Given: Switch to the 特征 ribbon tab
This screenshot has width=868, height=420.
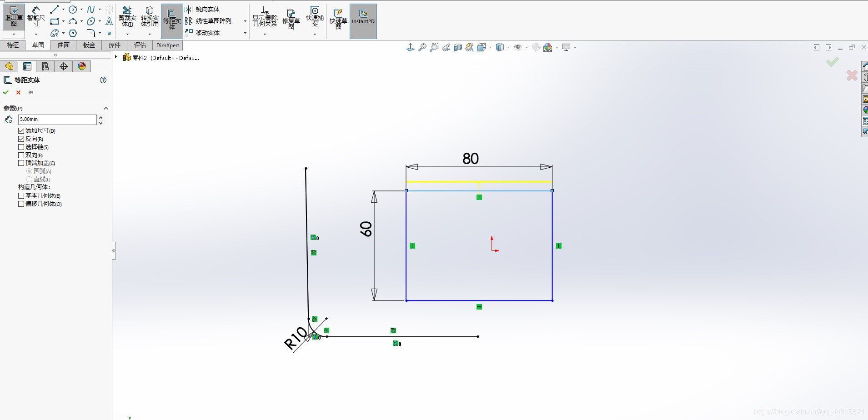Looking at the screenshot, I should [13, 45].
